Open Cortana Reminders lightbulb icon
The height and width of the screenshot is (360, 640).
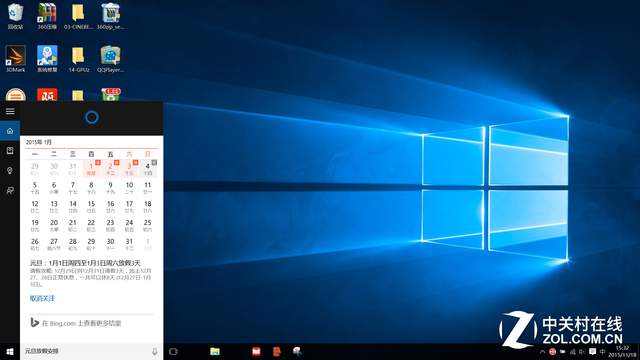click(10, 171)
